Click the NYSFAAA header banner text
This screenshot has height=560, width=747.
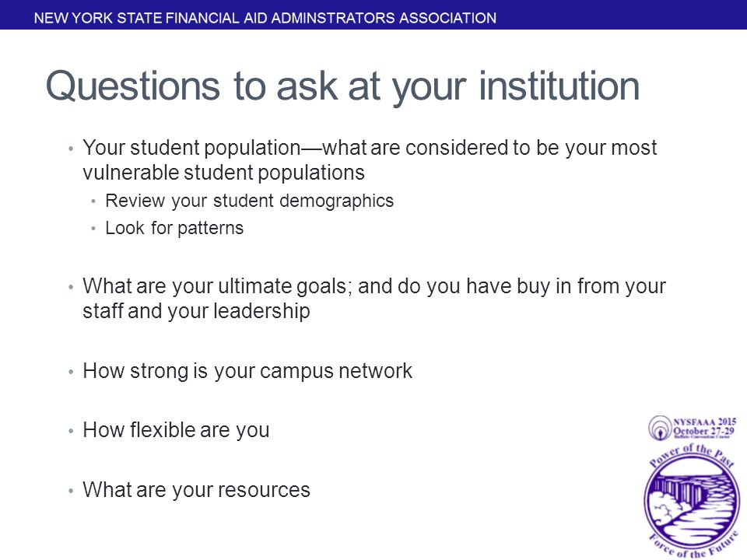(x=265, y=18)
